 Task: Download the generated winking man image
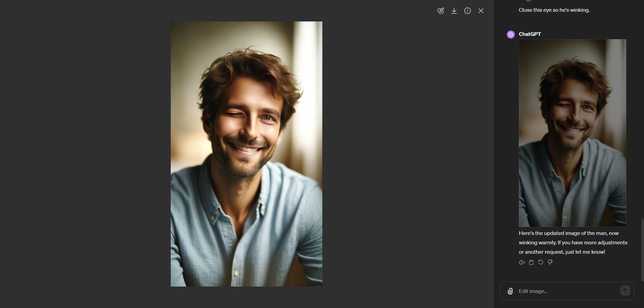point(454,11)
